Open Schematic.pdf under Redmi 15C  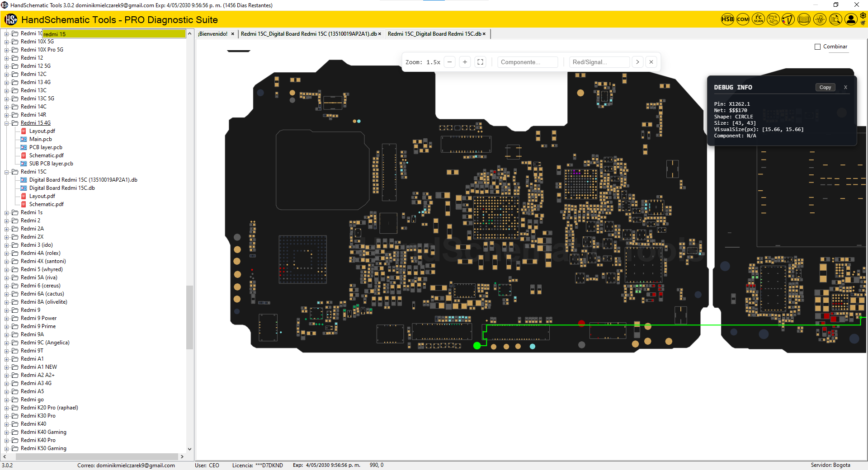[x=46, y=204]
